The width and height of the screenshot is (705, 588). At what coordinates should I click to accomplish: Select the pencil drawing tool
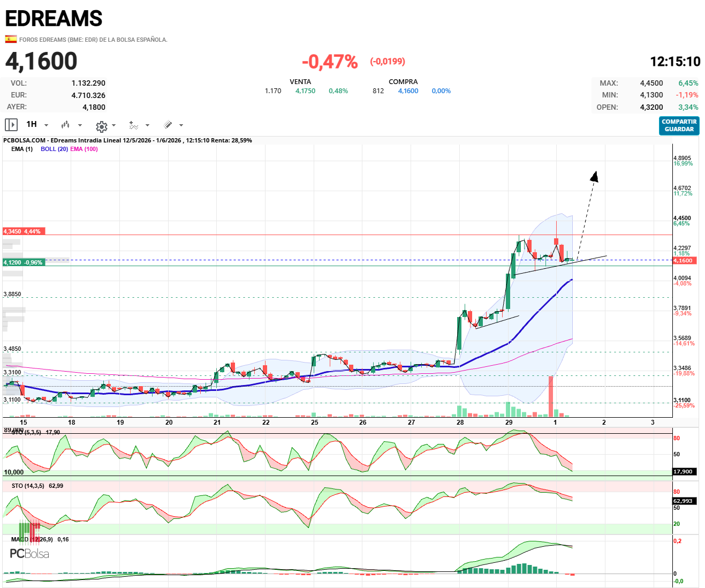point(168,125)
